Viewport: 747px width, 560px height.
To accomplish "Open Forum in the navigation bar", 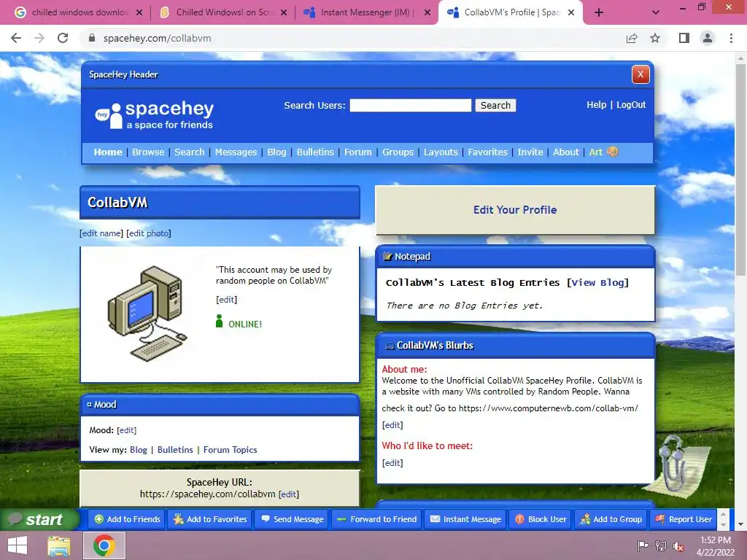I will tap(357, 152).
